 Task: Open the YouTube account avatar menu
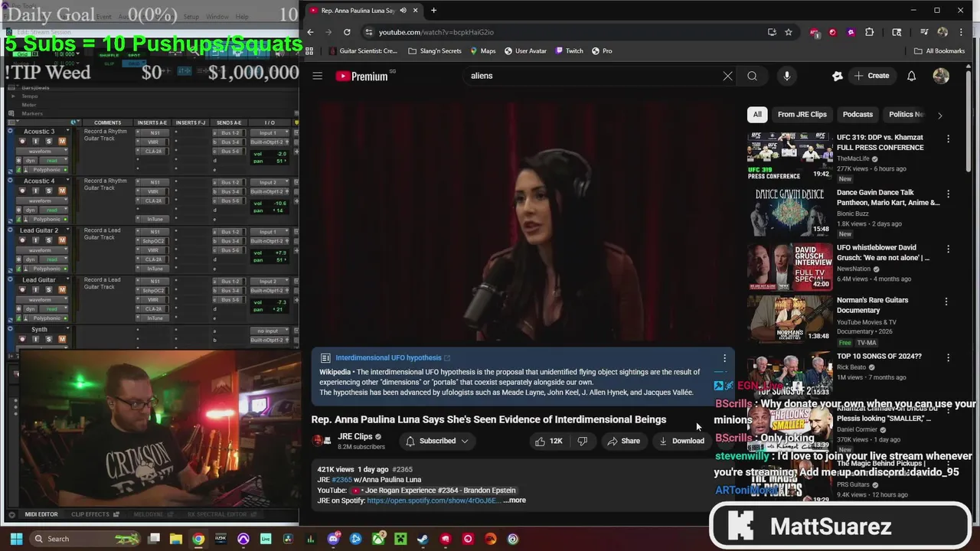click(941, 76)
